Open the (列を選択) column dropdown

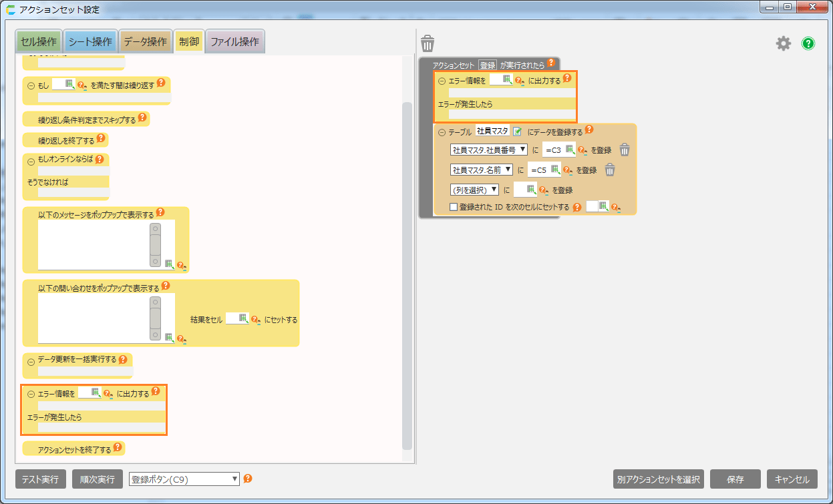pos(474,190)
